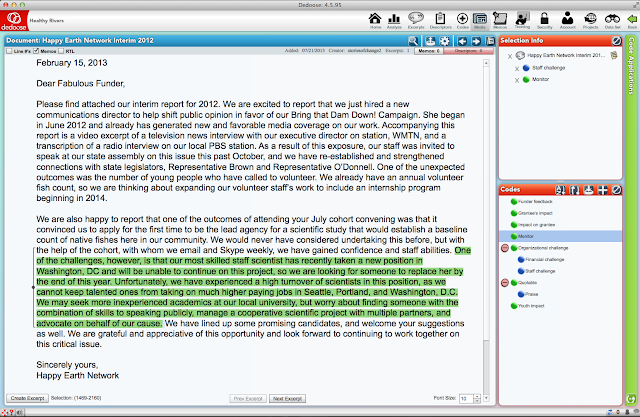Screen dimensions: 640x417
Task: Go to the Excerpts workspace
Action: 416,20
